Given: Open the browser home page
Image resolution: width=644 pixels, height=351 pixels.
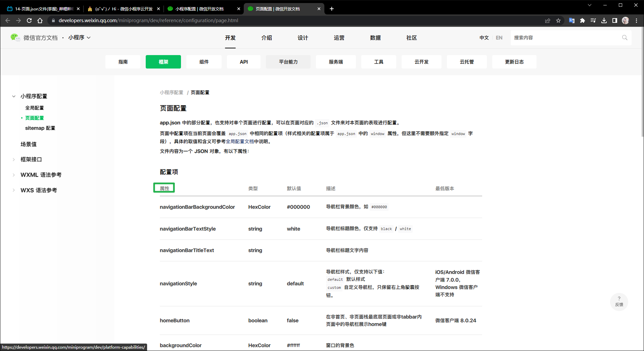Looking at the screenshot, I should pyautogui.click(x=40, y=20).
